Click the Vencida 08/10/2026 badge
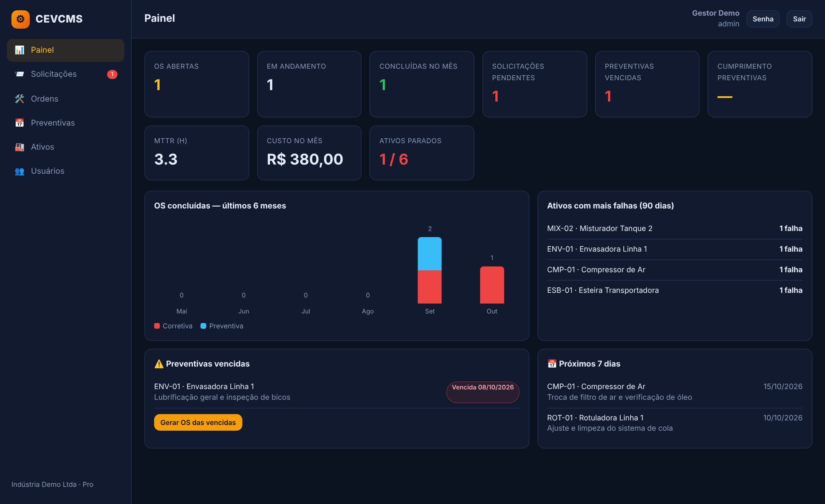Screen dimensions: 825x504 (483, 392)
